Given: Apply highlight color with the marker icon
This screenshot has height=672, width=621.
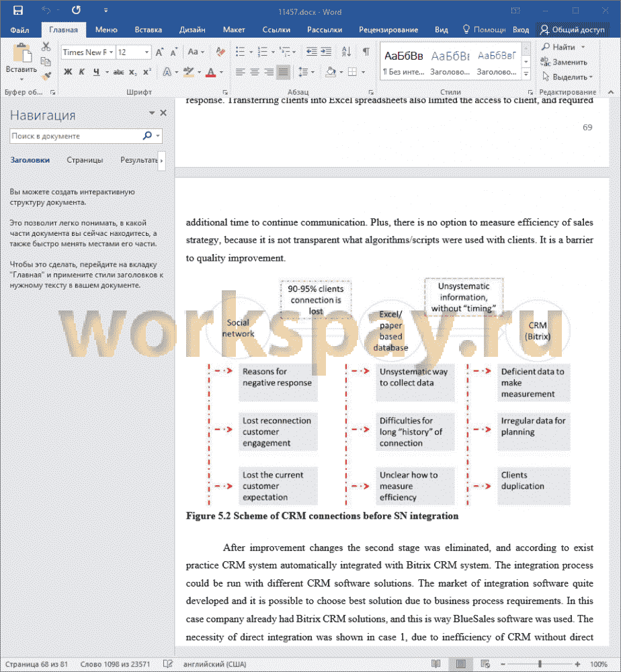Looking at the screenshot, I should tap(189, 72).
